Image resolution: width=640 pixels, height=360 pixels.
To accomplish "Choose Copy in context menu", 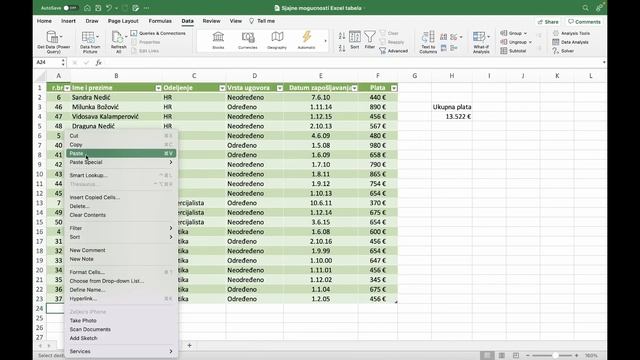I will coord(121,144).
